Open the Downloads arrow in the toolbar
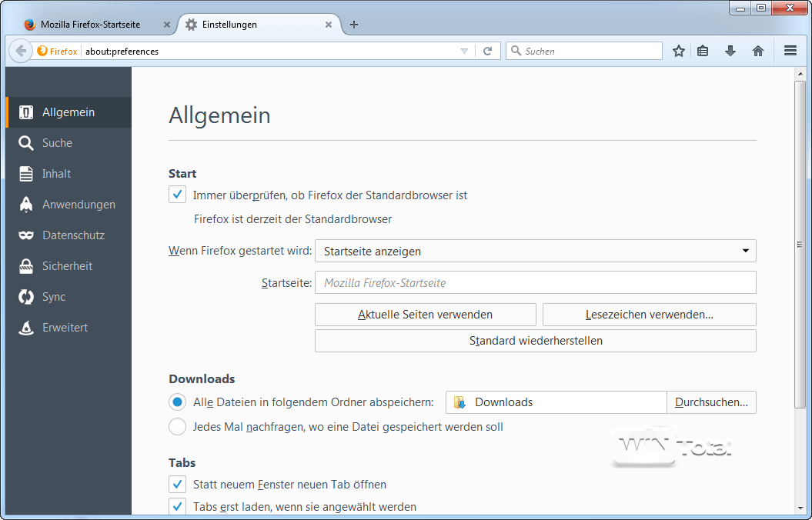Image resolution: width=812 pixels, height=520 pixels. 730,51
